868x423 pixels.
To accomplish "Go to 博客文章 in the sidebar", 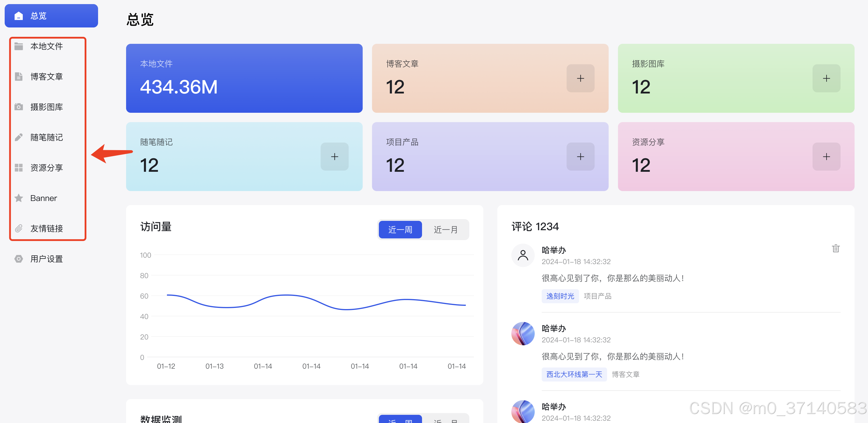I will tap(46, 77).
